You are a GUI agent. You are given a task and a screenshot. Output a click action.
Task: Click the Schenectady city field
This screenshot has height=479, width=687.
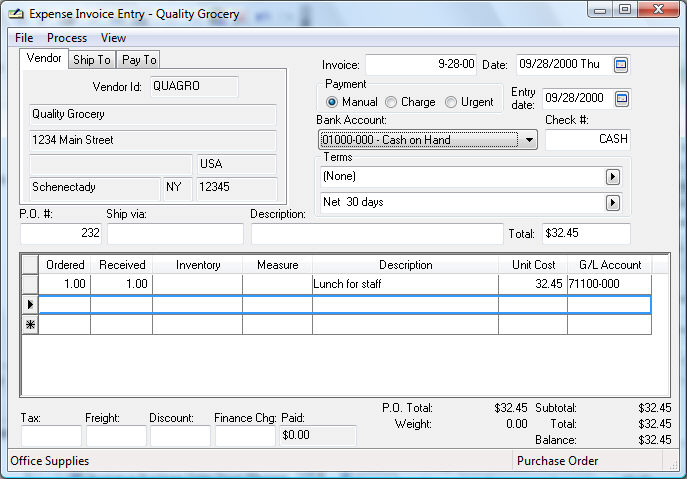[x=95, y=188]
